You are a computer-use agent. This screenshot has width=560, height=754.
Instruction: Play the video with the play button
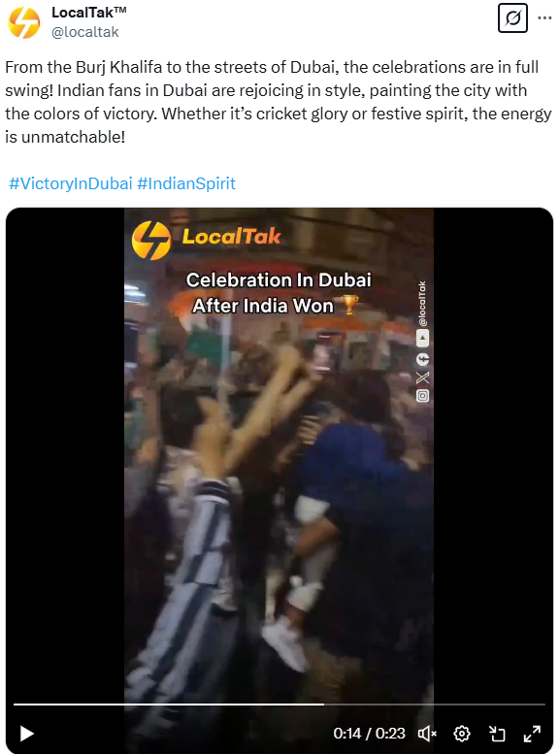(x=26, y=734)
